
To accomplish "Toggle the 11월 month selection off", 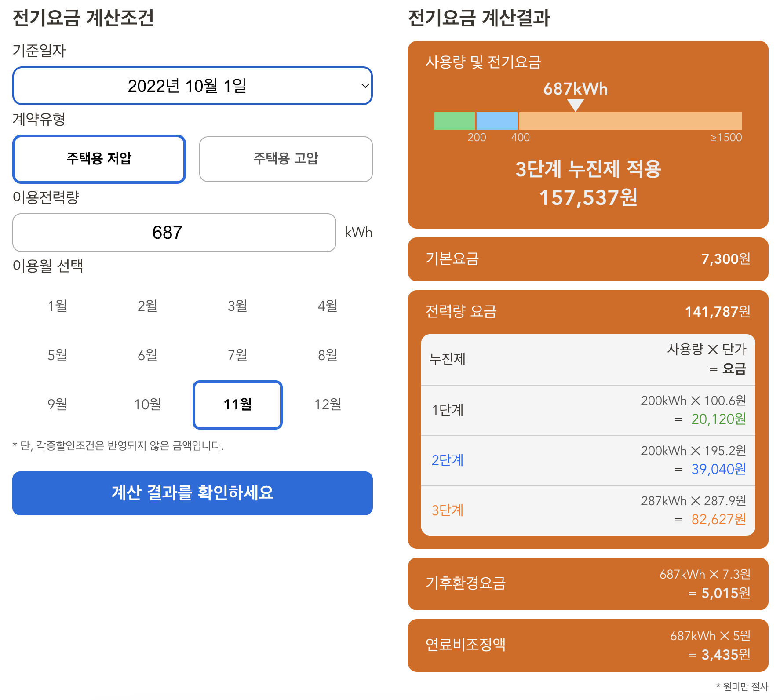I will coord(237,405).
